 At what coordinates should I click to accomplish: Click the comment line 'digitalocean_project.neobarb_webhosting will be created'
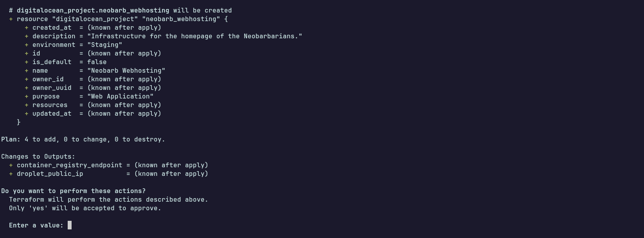coord(124,11)
